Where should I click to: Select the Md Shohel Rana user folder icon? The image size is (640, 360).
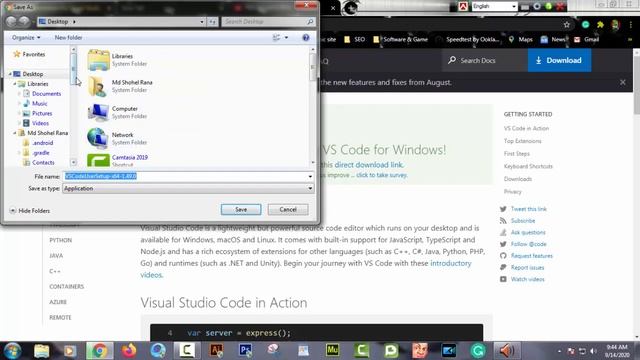pos(98,86)
